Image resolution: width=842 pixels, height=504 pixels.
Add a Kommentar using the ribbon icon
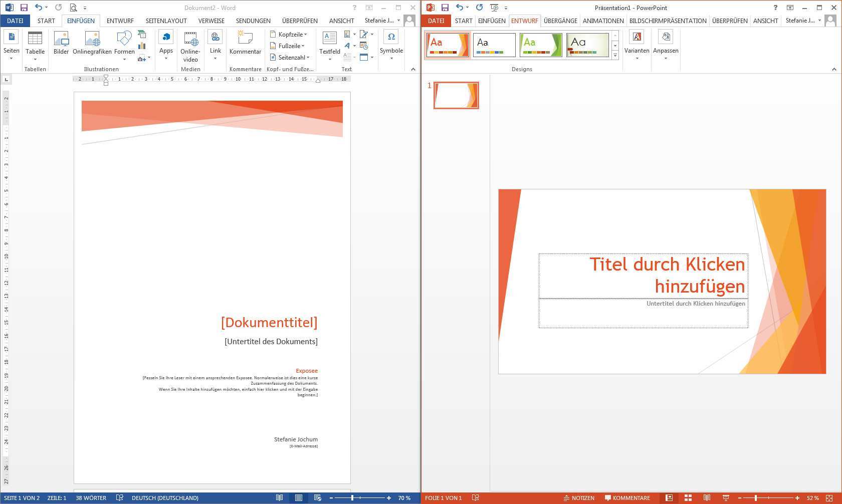click(245, 39)
